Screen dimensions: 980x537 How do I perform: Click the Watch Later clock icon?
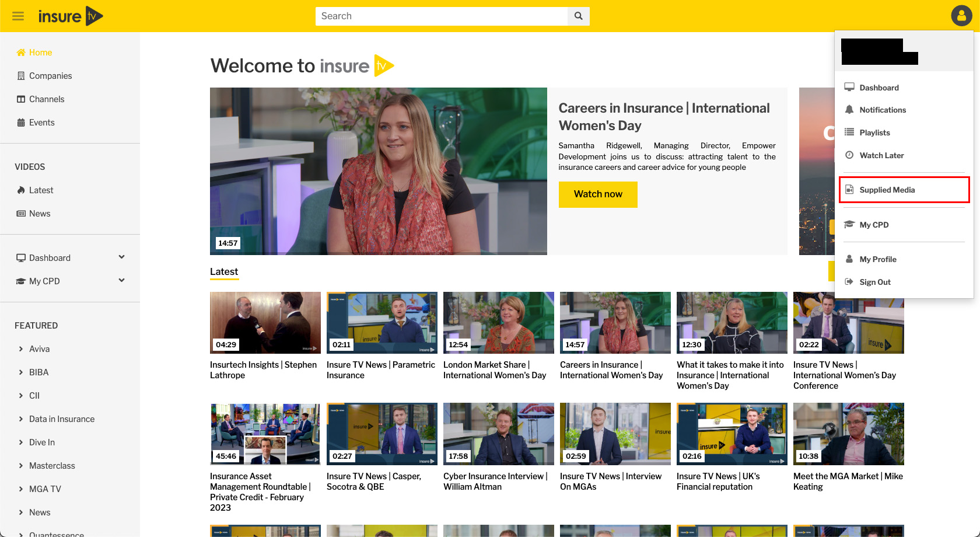849,155
